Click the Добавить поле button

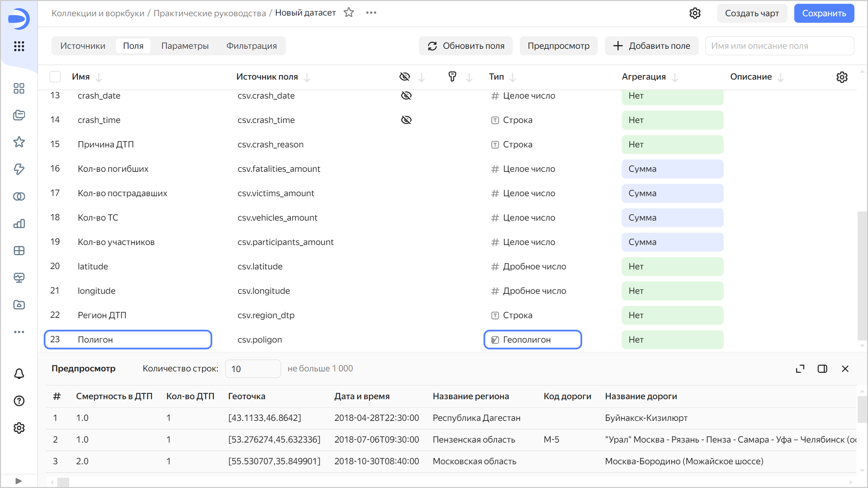click(x=652, y=46)
